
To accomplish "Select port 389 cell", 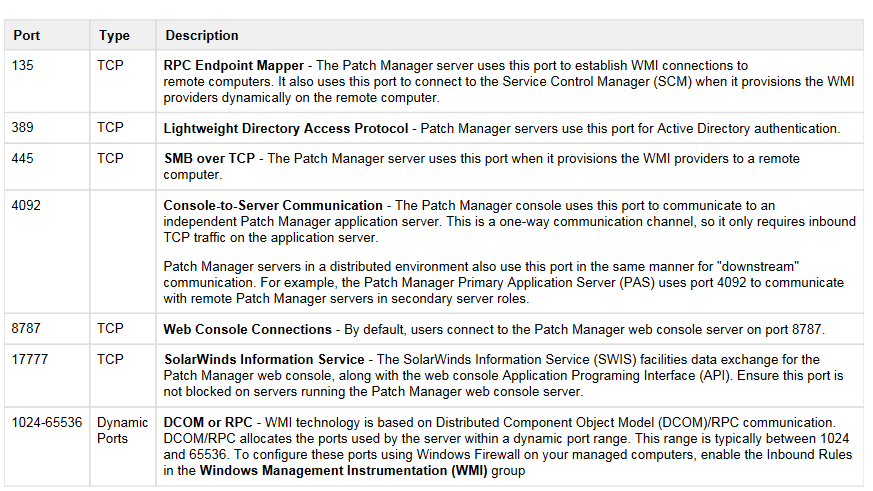I will (x=47, y=128).
